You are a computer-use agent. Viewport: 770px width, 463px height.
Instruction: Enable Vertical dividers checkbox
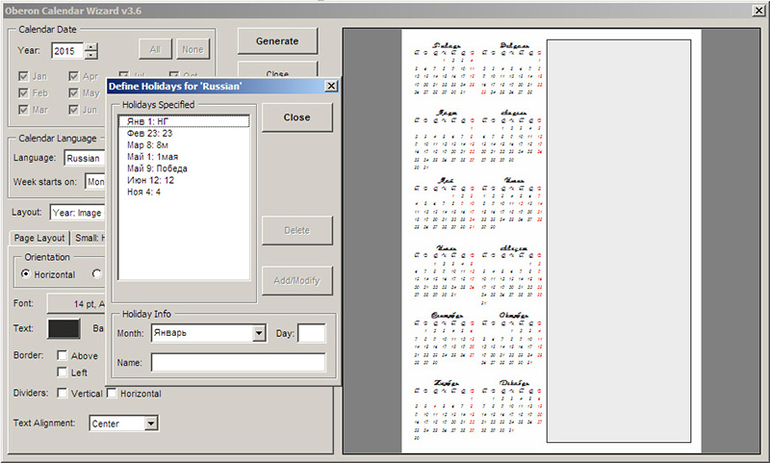62,393
